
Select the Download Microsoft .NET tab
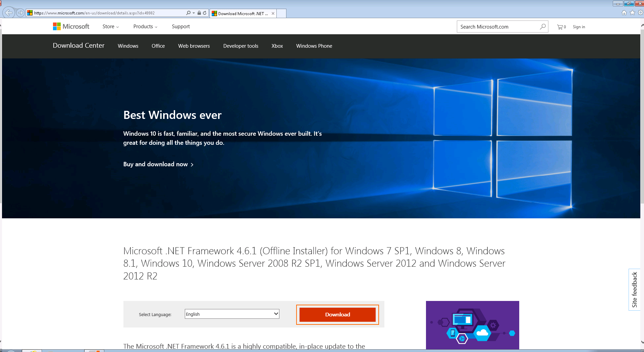[x=243, y=13]
